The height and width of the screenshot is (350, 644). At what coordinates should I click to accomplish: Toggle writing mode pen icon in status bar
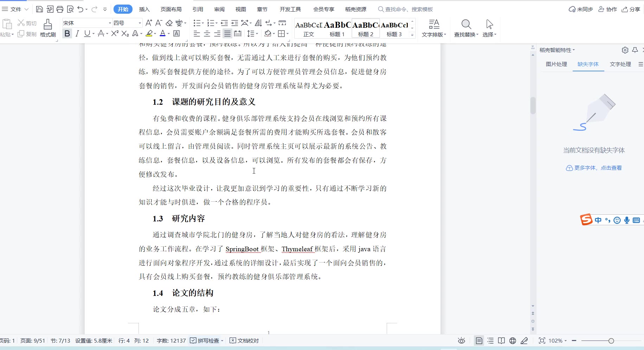[x=524, y=341]
